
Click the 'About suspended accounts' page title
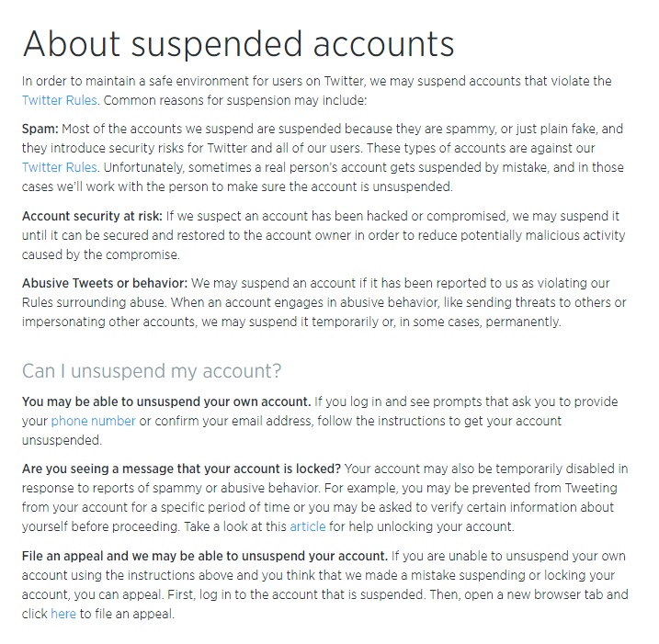pyautogui.click(x=238, y=43)
